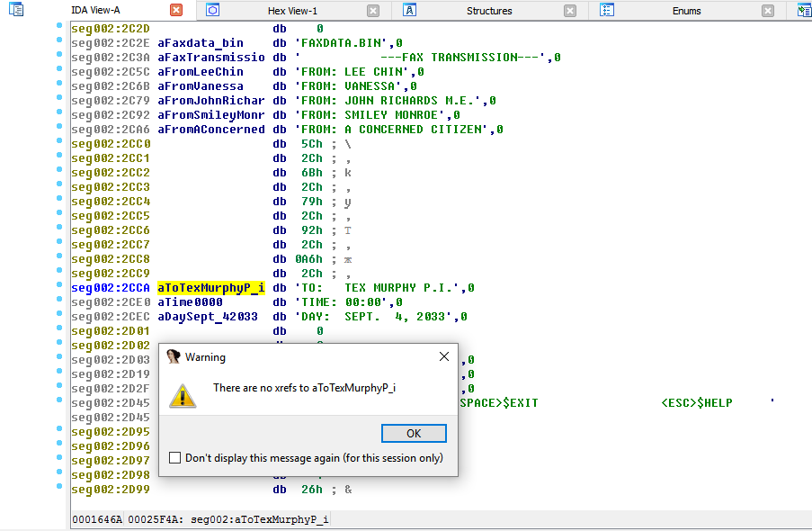Close the Warning dialog with X
The image size is (812, 531).
pos(444,356)
